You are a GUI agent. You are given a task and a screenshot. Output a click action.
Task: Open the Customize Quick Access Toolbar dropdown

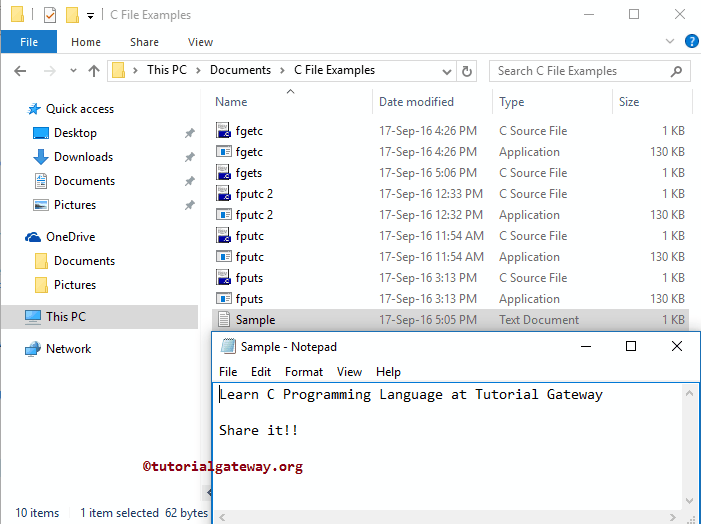point(90,16)
